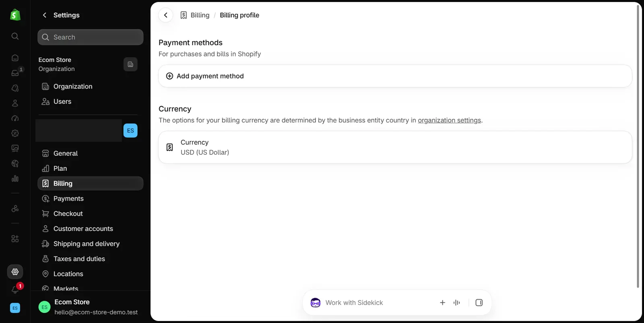
Task: Open the Content image icon
Action: [15, 148]
